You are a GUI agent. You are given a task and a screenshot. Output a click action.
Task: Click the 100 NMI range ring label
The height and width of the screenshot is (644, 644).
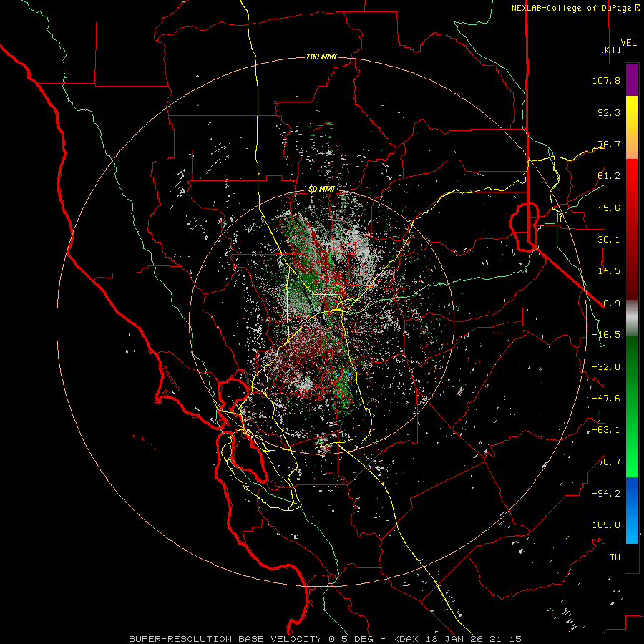[321, 57]
